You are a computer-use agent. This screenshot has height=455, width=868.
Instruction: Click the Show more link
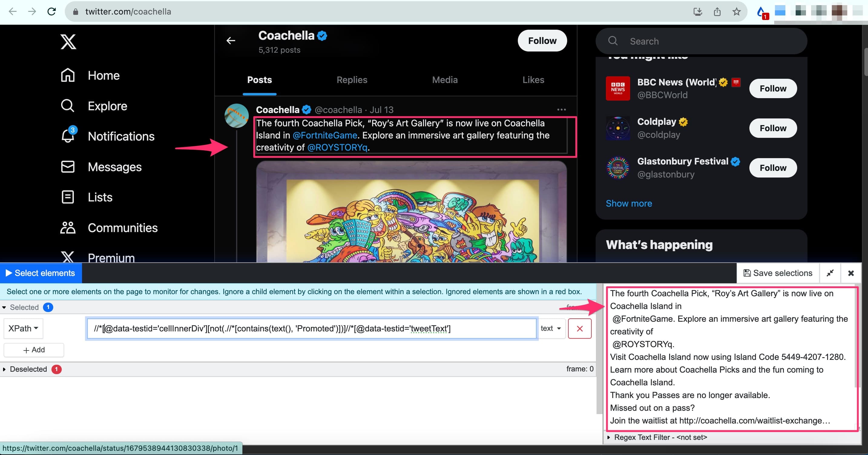[x=628, y=203]
